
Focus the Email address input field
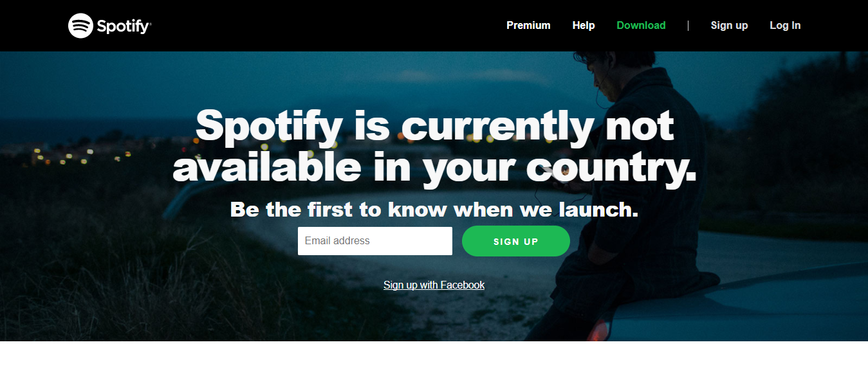coord(375,241)
